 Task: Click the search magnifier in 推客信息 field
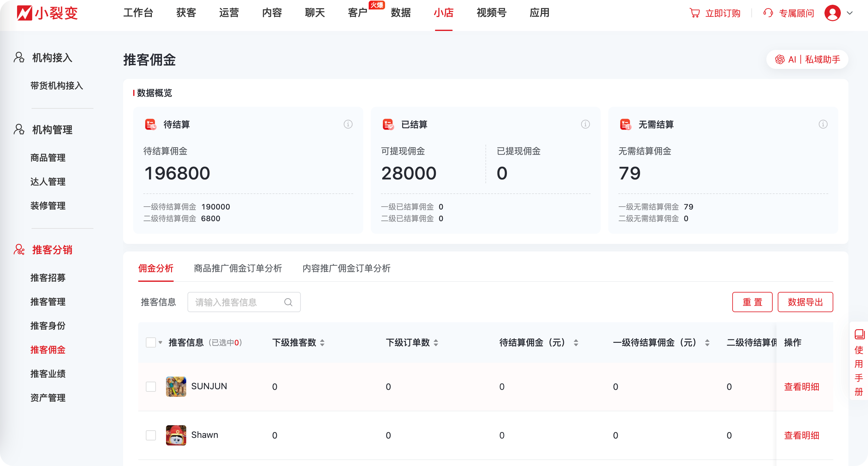point(288,302)
